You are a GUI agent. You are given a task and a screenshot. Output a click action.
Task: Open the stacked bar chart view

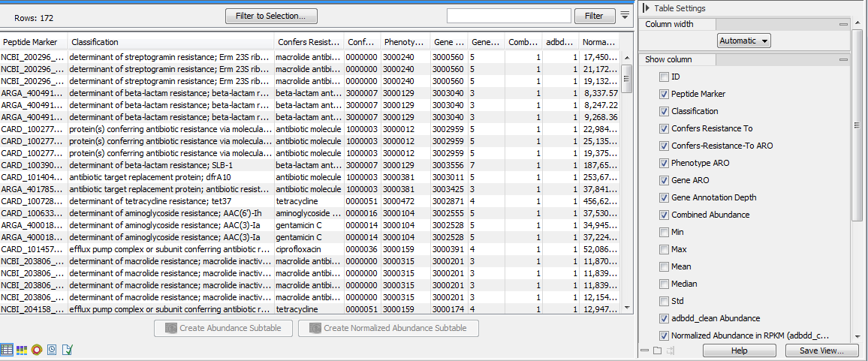tap(22, 350)
